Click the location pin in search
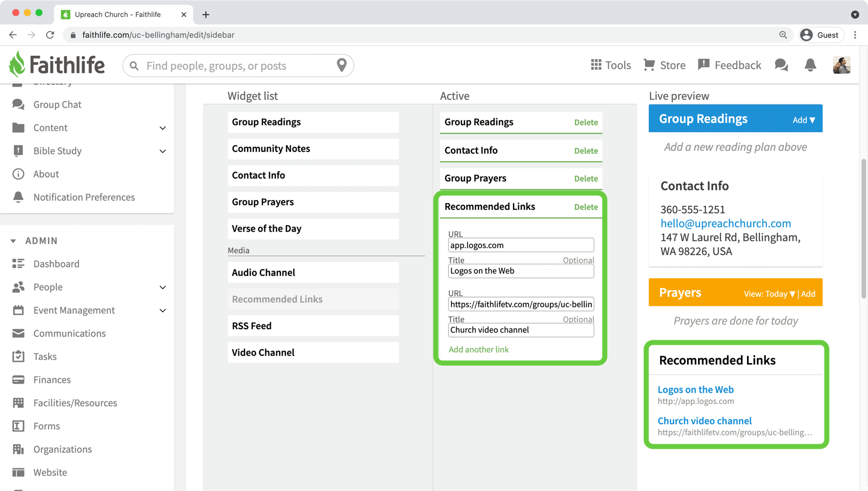Image resolution: width=868 pixels, height=491 pixels. pos(342,65)
